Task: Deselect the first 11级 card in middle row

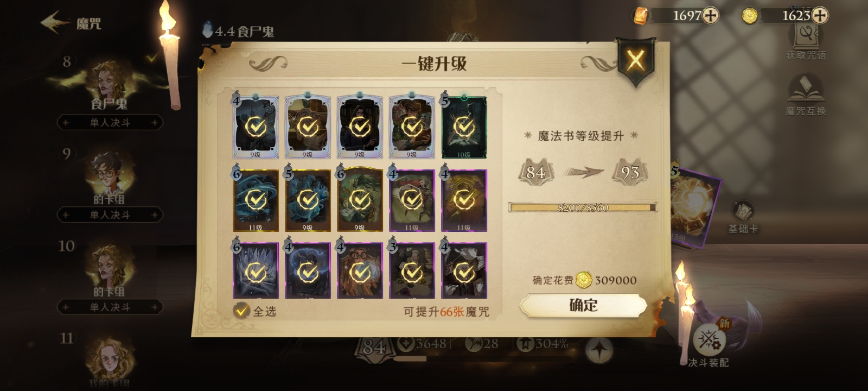Action: click(256, 200)
